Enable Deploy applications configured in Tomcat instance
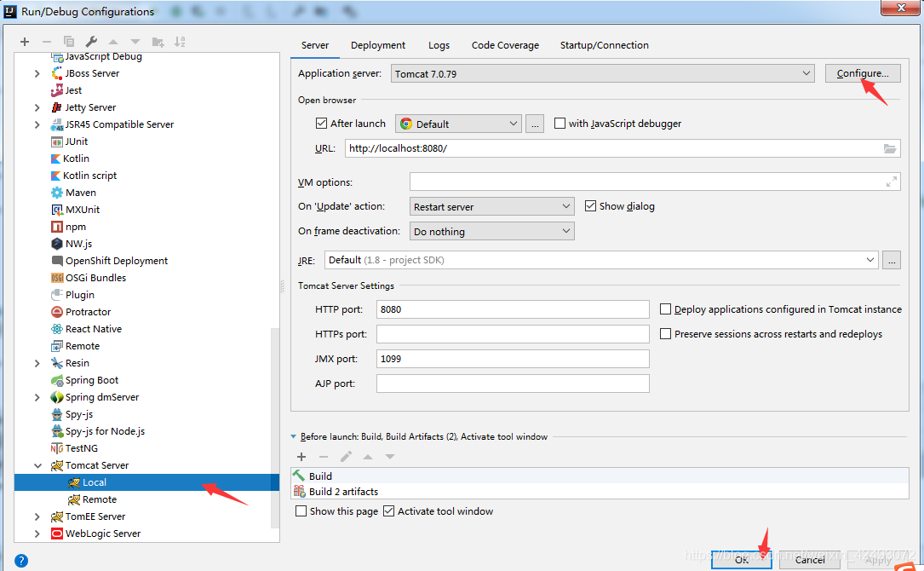The width and height of the screenshot is (924, 571). (665, 309)
